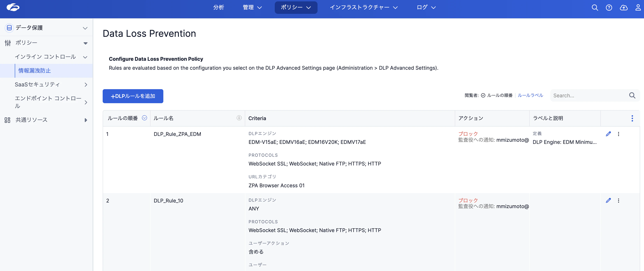644x271 pixels.
Task: Go to 分析 in top navigation
Action: [x=219, y=8]
